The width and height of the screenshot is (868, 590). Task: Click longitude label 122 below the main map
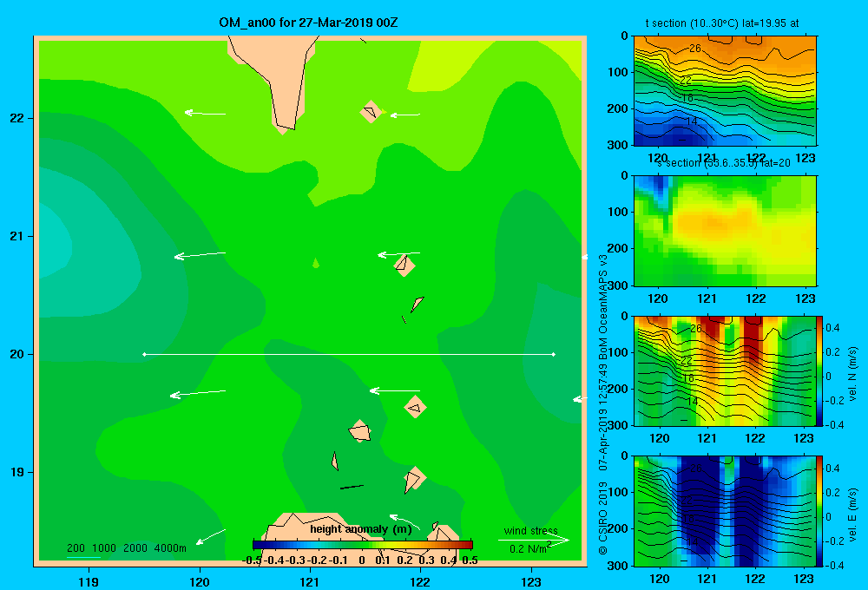pos(420,581)
